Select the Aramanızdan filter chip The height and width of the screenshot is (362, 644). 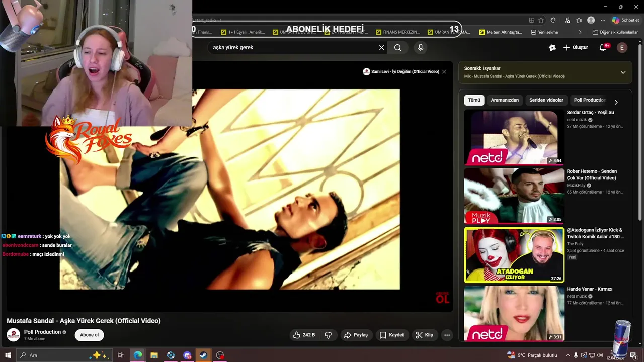click(505, 100)
